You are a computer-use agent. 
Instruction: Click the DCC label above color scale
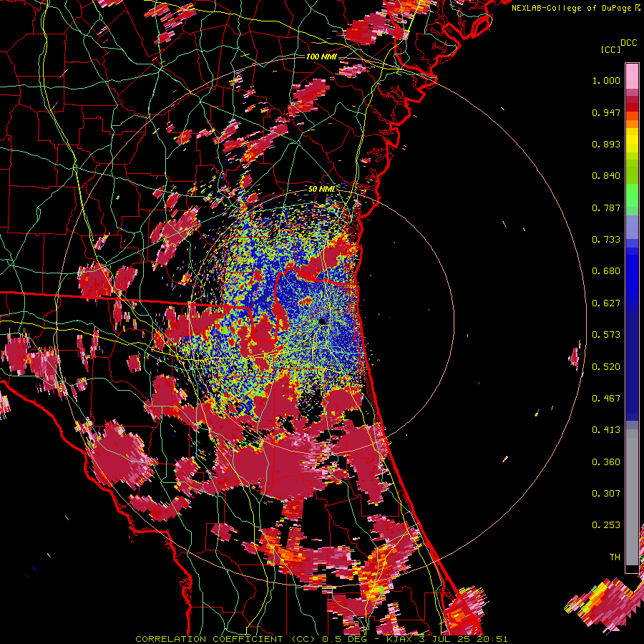(628, 43)
